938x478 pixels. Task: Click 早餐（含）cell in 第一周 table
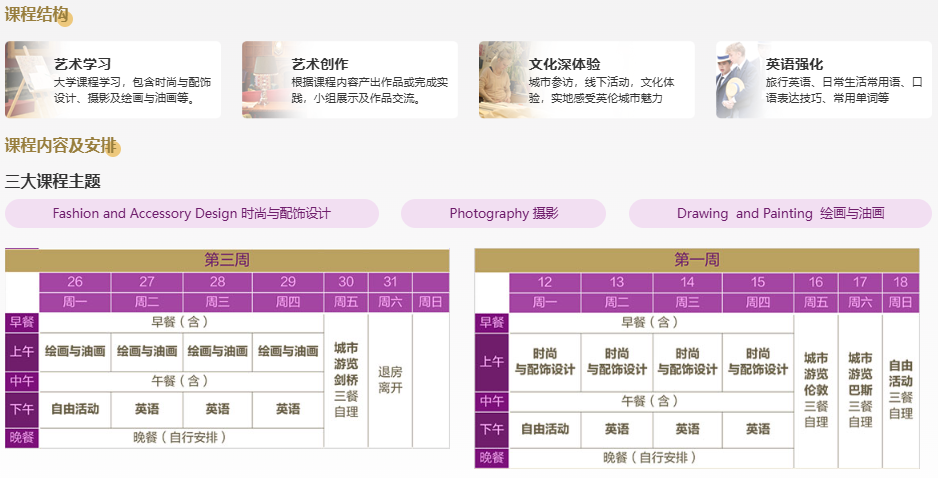pyautogui.click(x=651, y=322)
